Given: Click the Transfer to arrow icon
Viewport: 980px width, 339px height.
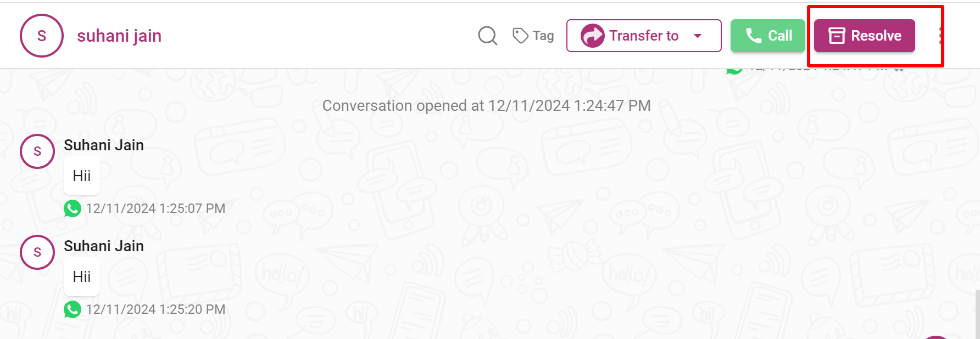Looking at the screenshot, I should 593,36.
